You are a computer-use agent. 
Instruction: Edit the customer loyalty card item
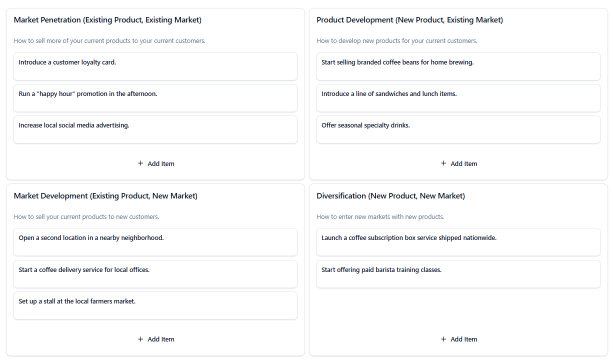tap(155, 66)
